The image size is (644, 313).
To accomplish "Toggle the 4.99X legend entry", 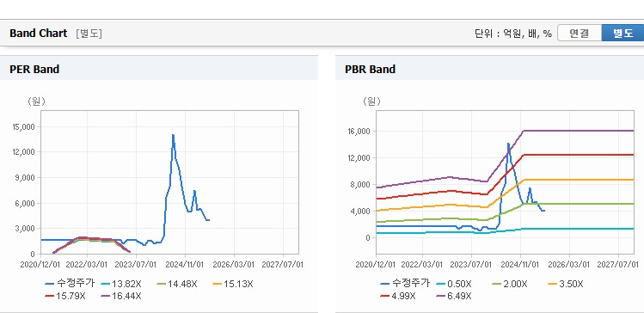I will pos(399,296).
